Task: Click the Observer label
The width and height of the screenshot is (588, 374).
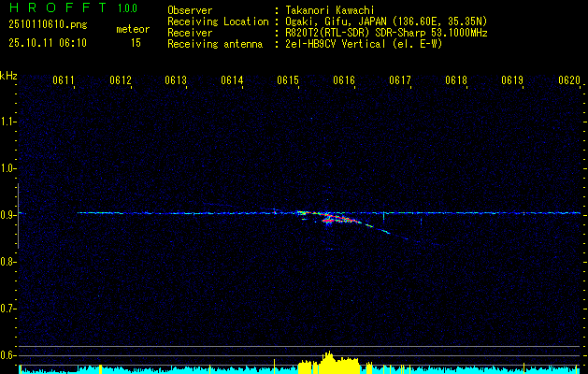Action: 190,10
